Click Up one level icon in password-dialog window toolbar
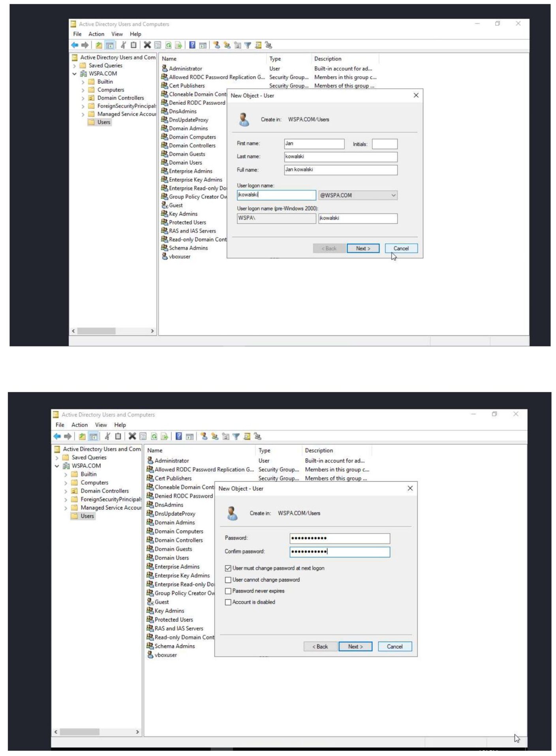 82,436
